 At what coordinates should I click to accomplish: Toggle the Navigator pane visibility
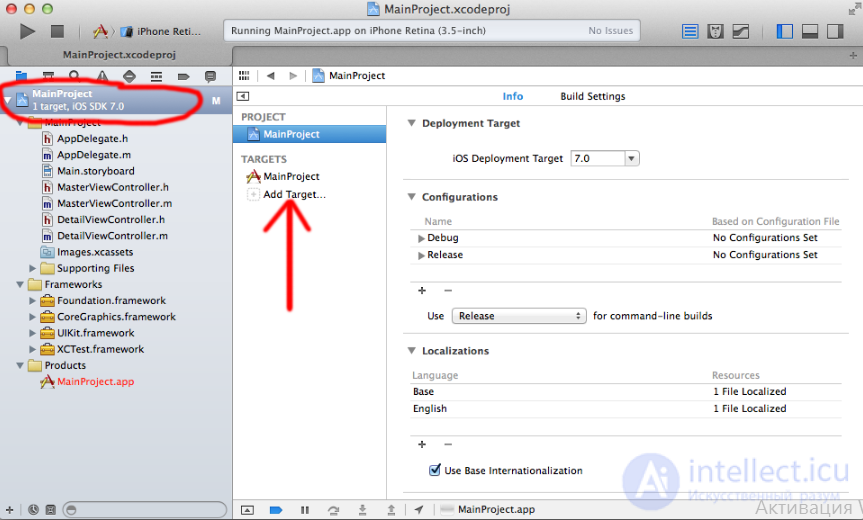tap(784, 31)
